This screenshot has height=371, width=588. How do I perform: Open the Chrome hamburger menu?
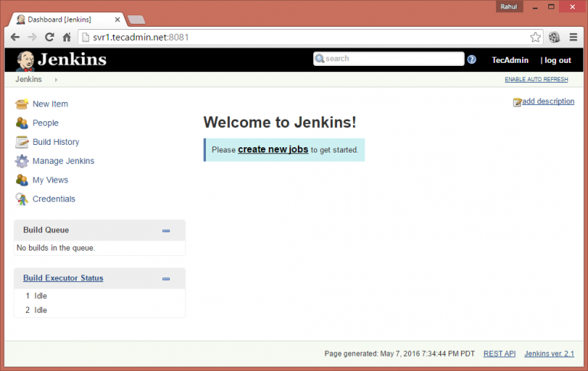coord(573,37)
